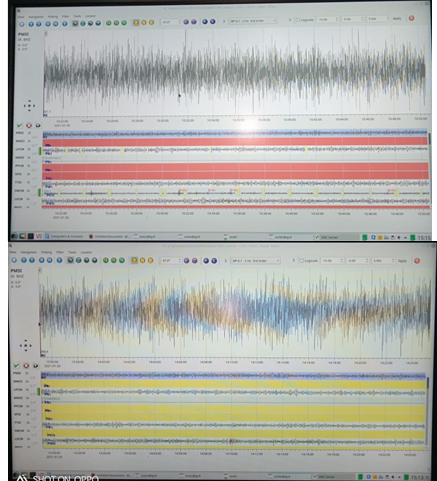Open Filter menu in upper picker window
Viewport: 437px width, 481px height.
click(x=65, y=16)
